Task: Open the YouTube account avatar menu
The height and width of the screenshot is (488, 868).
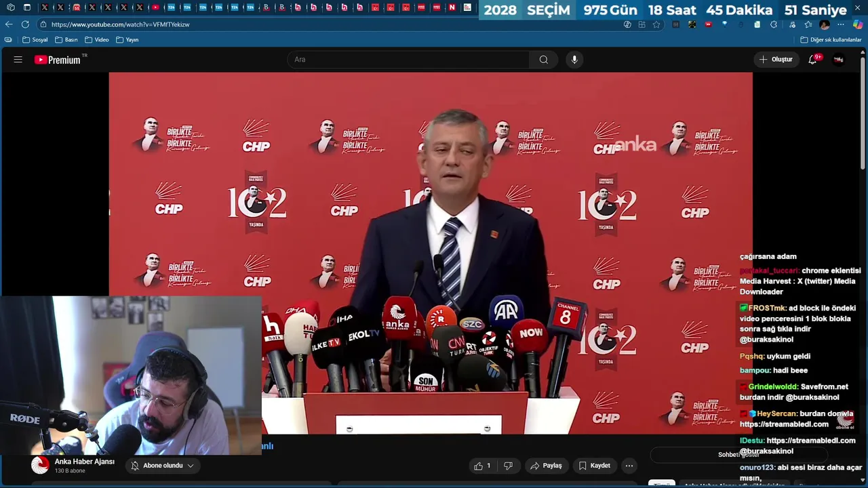Action: [839, 60]
